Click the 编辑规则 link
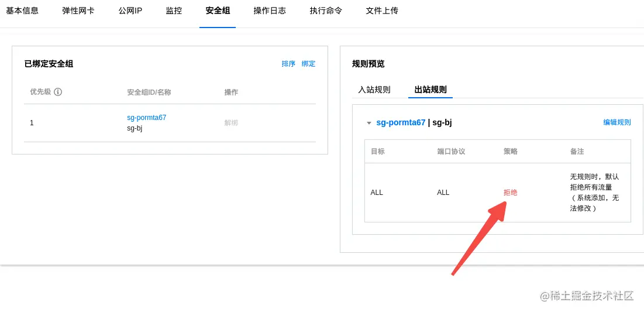 coord(617,122)
